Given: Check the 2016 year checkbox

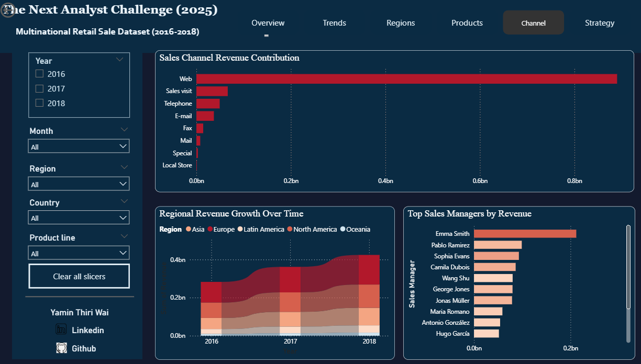Looking at the screenshot, I should click(39, 74).
